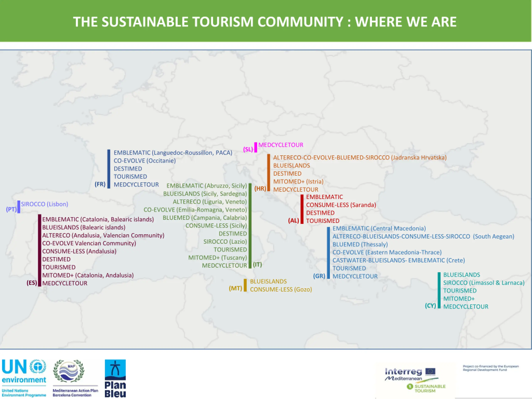The image size is (532, 399).
Task: Click the Plan Bleu logo
Action: (x=115, y=378)
